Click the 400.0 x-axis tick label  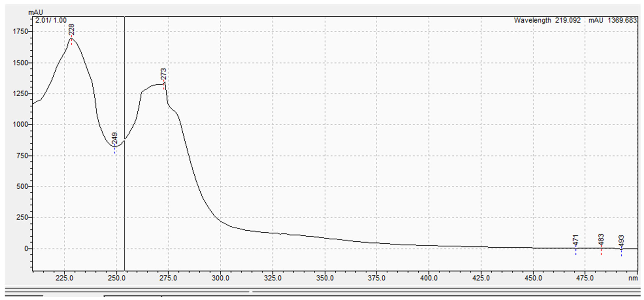(429, 278)
